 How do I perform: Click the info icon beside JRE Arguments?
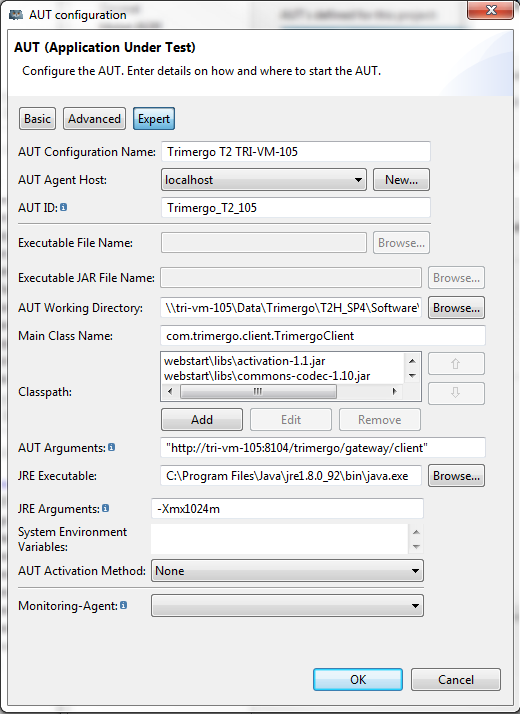coord(106,508)
